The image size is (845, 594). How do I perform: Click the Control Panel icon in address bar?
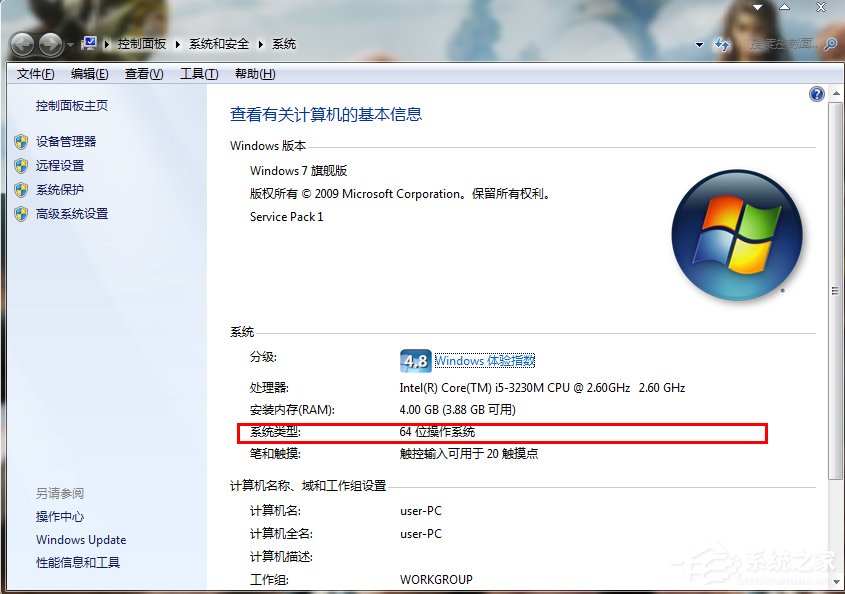(x=89, y=44)
